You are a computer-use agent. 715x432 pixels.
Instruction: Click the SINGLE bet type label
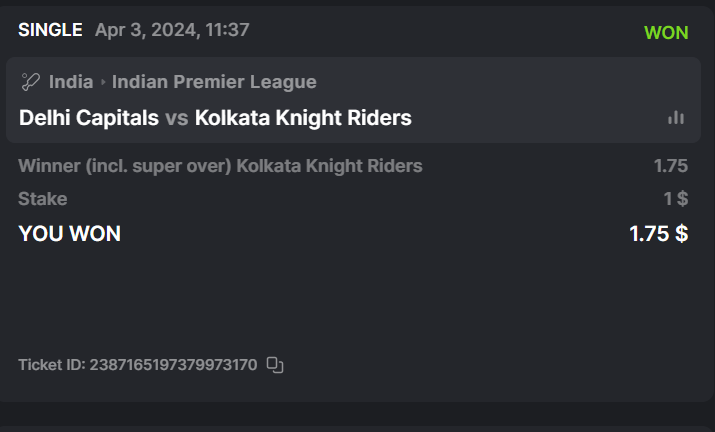click(x=50, y=30)
